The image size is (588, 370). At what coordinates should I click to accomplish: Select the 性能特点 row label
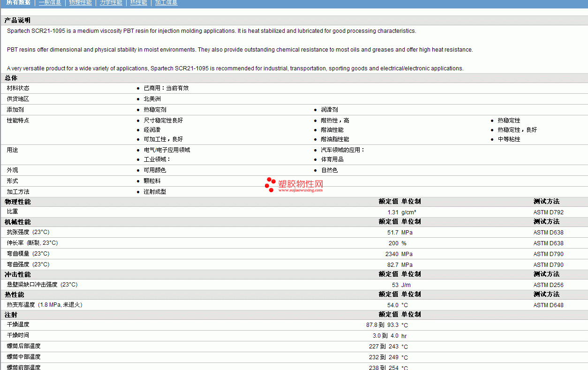(x=18, y=121)
